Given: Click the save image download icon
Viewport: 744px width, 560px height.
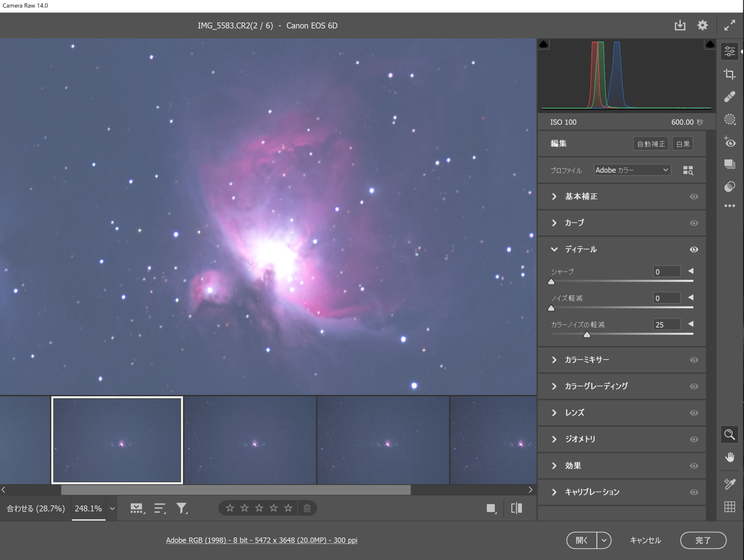Looking at the screenshot, I should coord(680,25).
